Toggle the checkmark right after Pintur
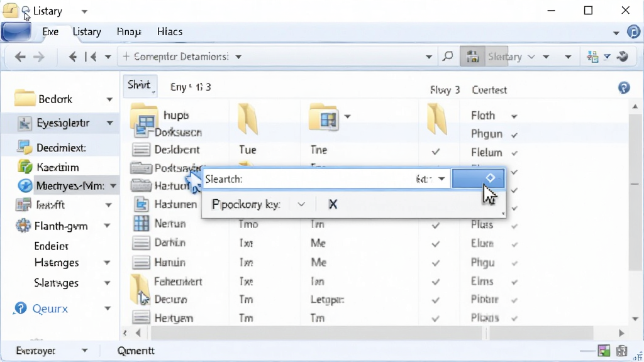Viewport: 644px width, 362px height. (514, 300)
